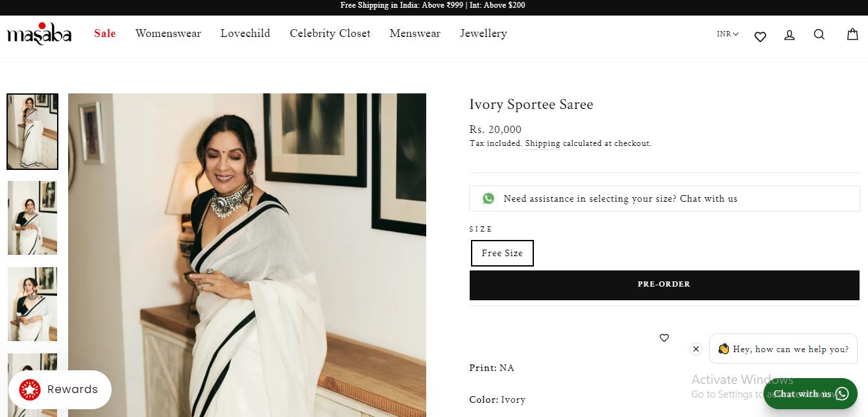Select the Free Size option
Screen dimensions: 868x417
tap(502, 254)
